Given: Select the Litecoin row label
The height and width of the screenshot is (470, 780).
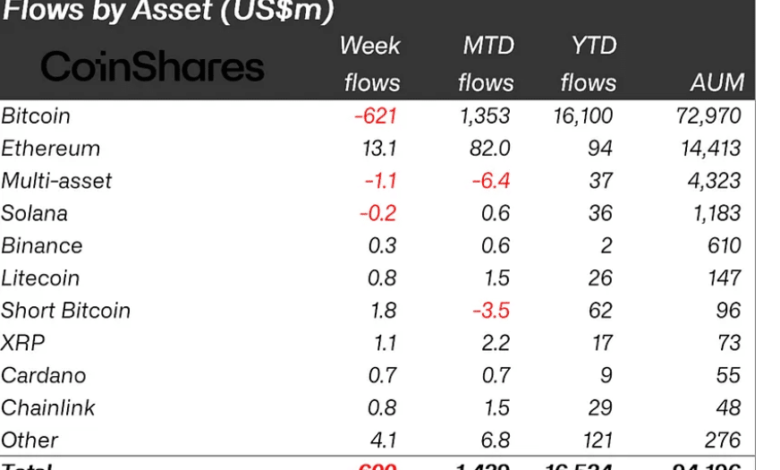Looking at the screenshot, I should coord(40,278).
